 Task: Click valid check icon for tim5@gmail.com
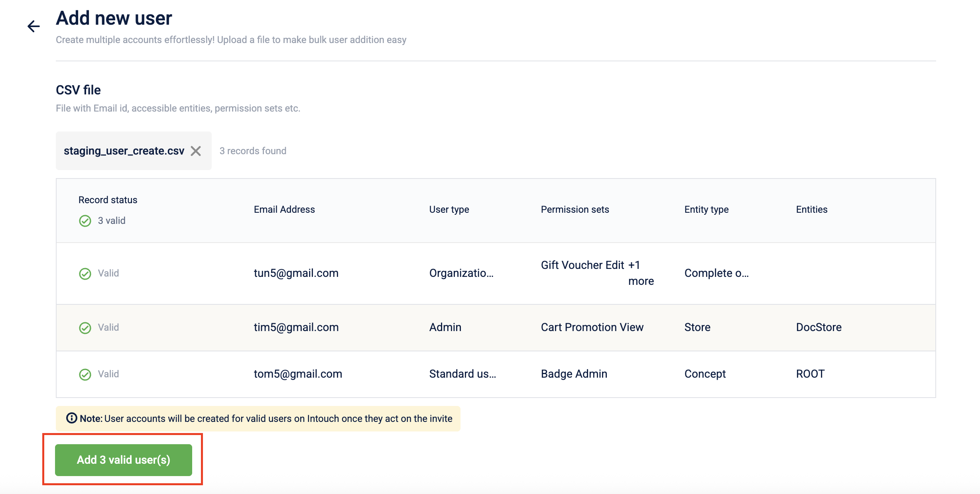pyautogui.click(x=85, y=328)
